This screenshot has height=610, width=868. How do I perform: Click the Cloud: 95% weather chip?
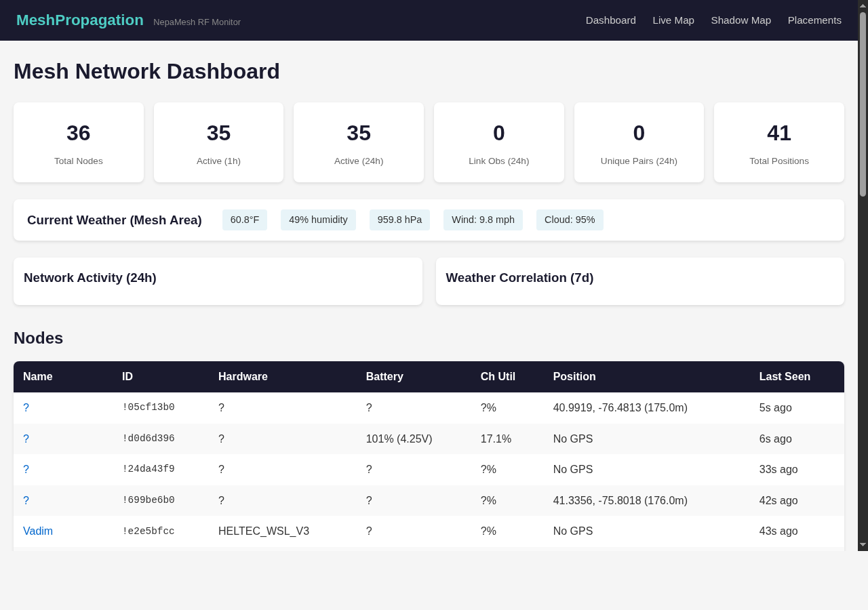570,220
